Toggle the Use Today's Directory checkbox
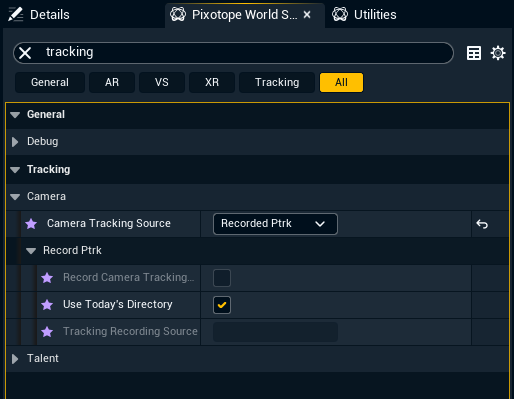 tap(222, 305)
